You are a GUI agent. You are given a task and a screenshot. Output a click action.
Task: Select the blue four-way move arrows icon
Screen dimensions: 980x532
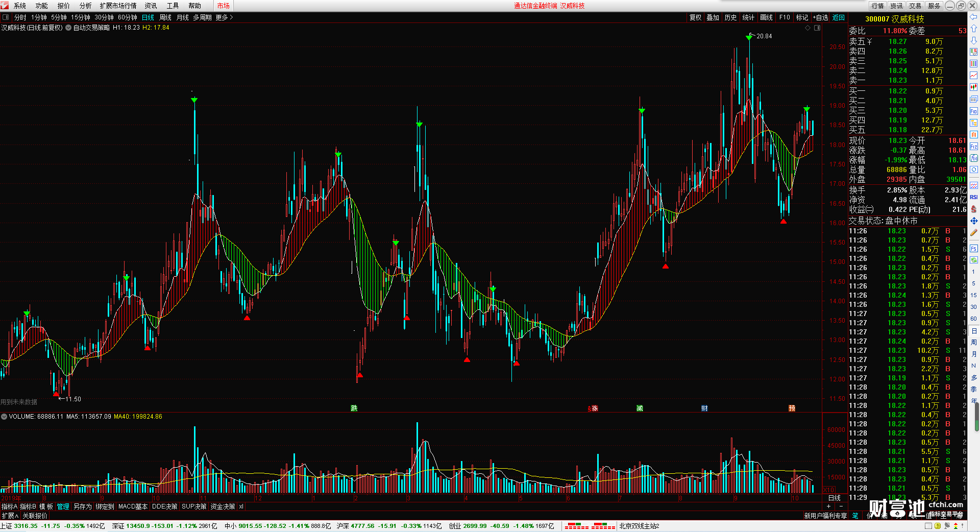click(974, 221)
